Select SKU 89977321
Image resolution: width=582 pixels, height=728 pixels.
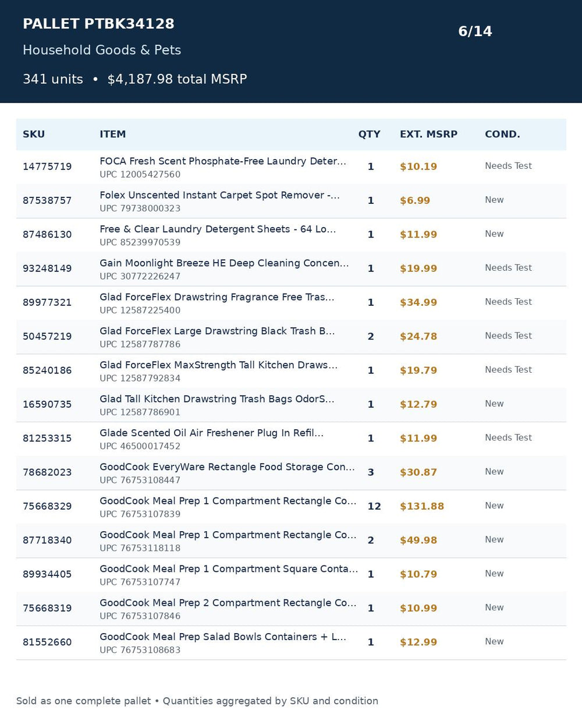[47, 302]
